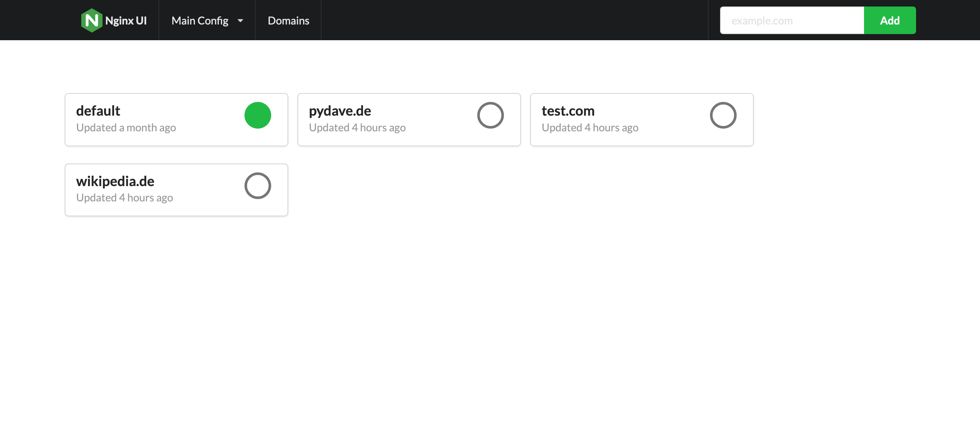Click the pydave.de domain card

409,119
